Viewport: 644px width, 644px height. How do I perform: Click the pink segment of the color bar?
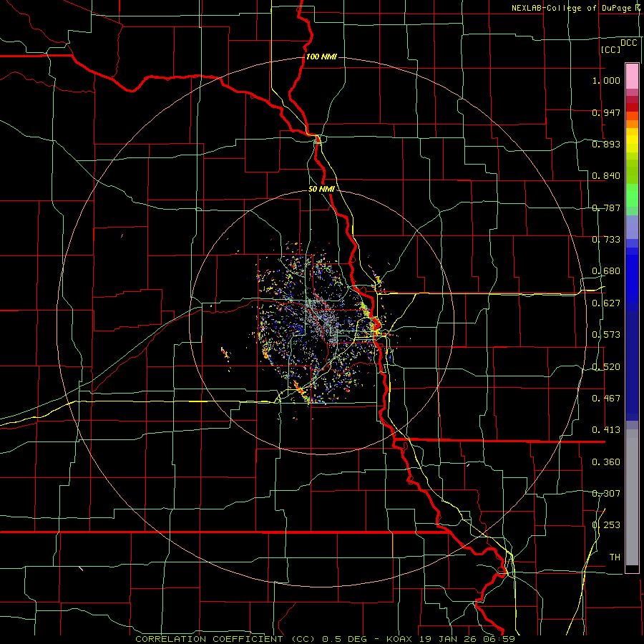632,77
